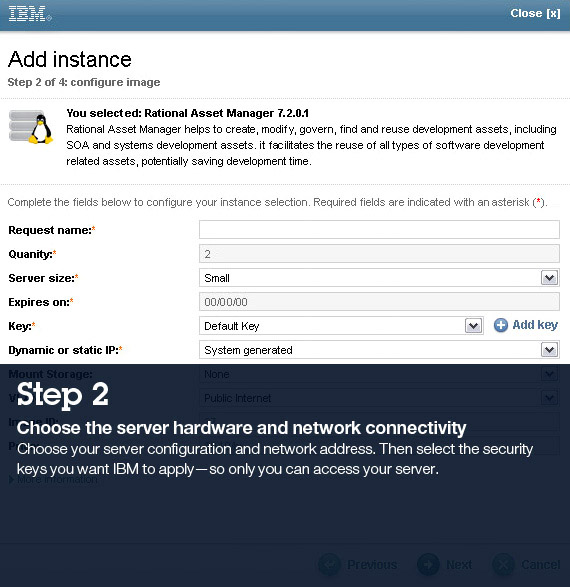Click the Linux server image icon
Screen dimensions: 570x587
tap(31, 127)
